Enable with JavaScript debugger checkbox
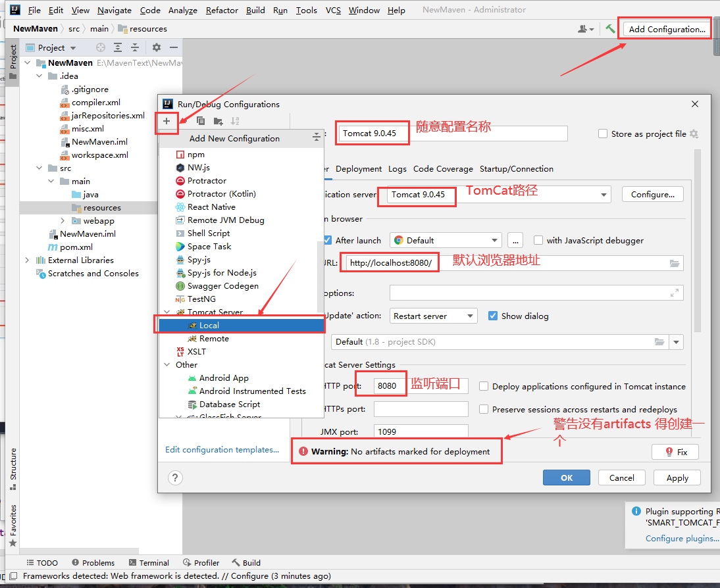The height and width of the screenshot is (588, 720). coord(538,240)
